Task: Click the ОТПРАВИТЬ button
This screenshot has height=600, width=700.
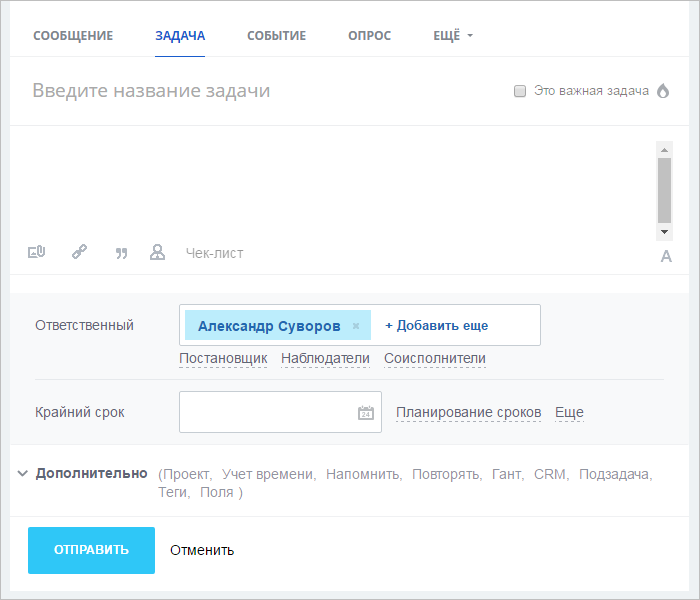Action: 92,550
